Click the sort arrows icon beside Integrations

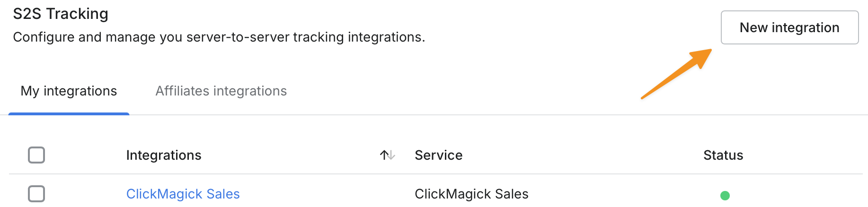click(387, 155)
